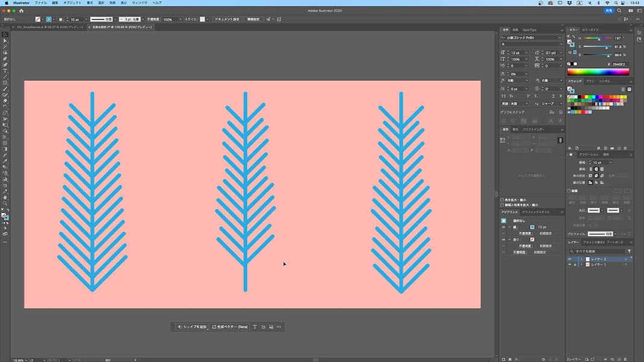Select the Gradient tool
This screenshot has height=362, width=644.
[5, 149]
